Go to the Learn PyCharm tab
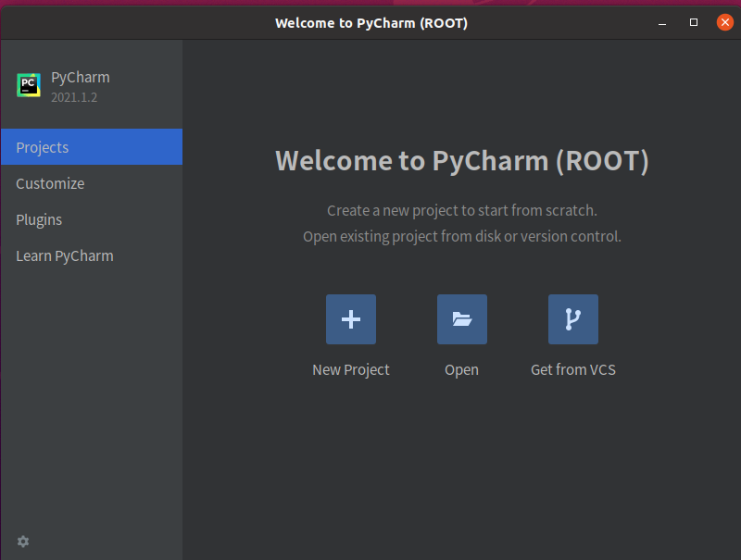Viewport: 741px width, 560px height. 92,255
